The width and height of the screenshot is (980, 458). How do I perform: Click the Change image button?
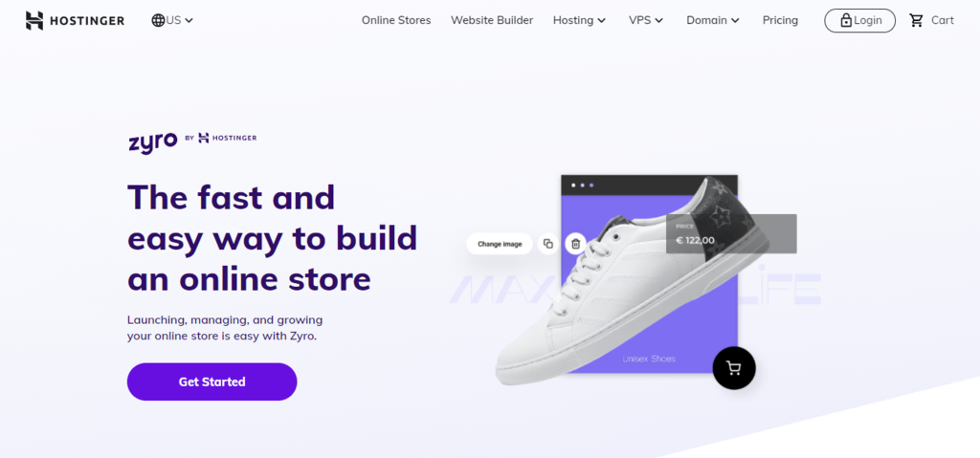click(x=500, y=244)
